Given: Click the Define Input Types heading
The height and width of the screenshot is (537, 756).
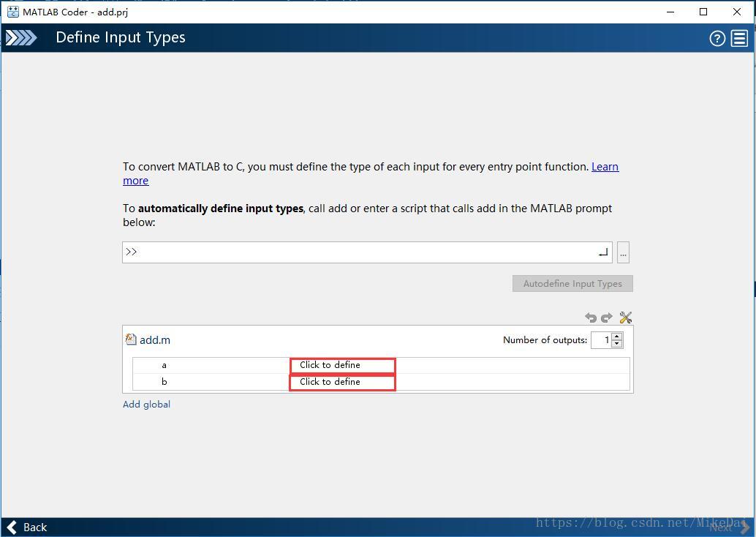Looking at the screenshot, I should (x=121, y=37).
